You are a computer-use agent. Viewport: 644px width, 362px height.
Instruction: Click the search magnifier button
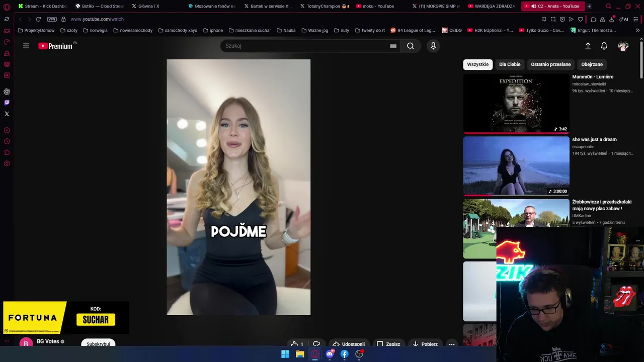[411, 46]
